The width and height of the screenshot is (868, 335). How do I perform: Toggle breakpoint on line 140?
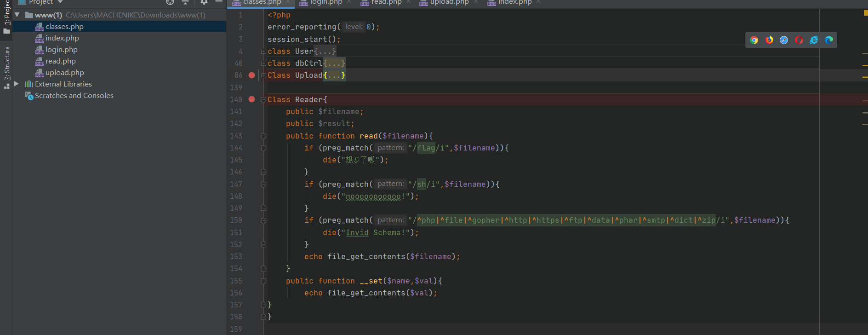(x=251, y=99)
